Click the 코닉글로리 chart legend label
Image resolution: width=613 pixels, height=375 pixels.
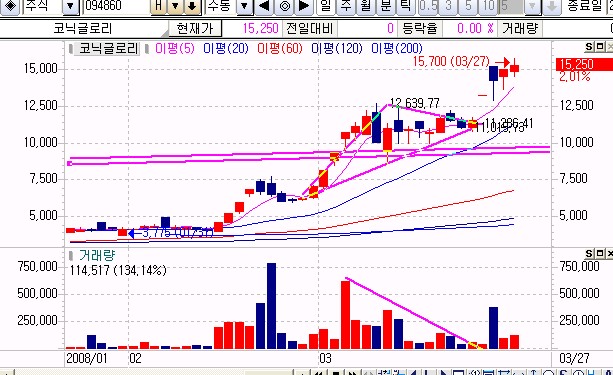[108, 48]
